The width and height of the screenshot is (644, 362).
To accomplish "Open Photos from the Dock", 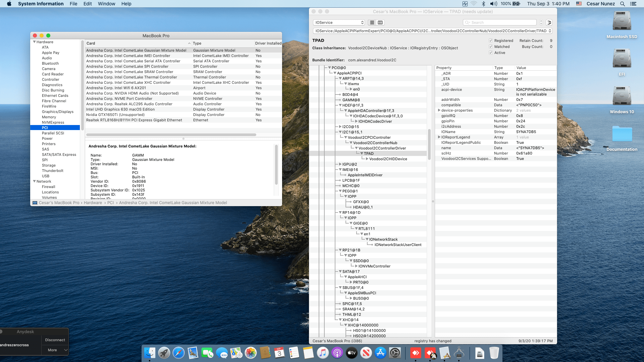I will click(251, 353).
